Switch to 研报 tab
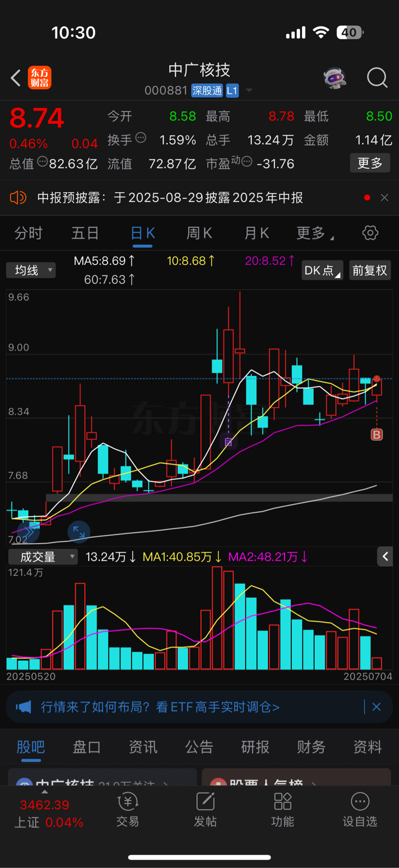Screen dimensions: 399x868 (255, 747)
